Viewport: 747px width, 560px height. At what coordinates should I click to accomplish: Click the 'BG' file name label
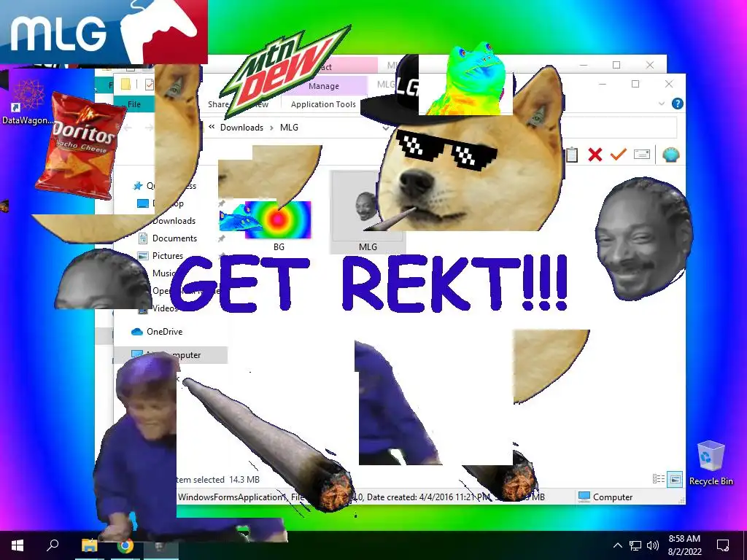tap(279, 246)
